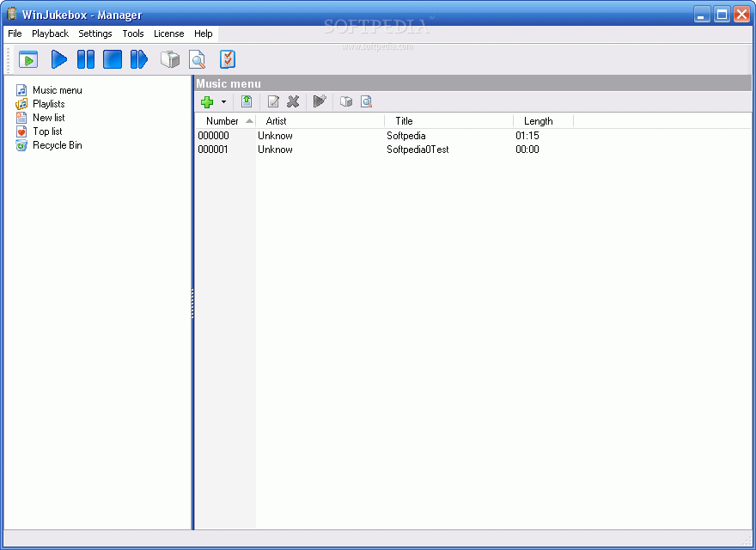Select Playlists in the left tree
This screenshot has width=756, height=550.
click(49, 104)
